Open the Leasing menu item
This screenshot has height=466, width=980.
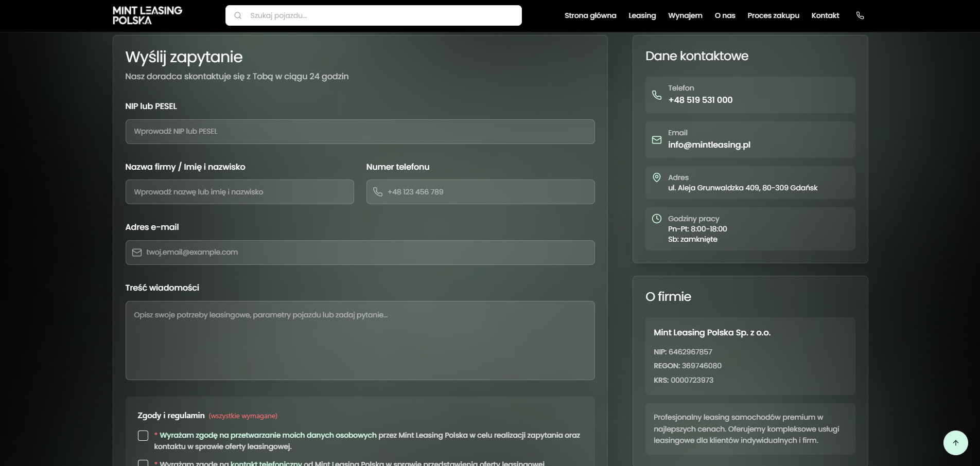click(642, 15)
